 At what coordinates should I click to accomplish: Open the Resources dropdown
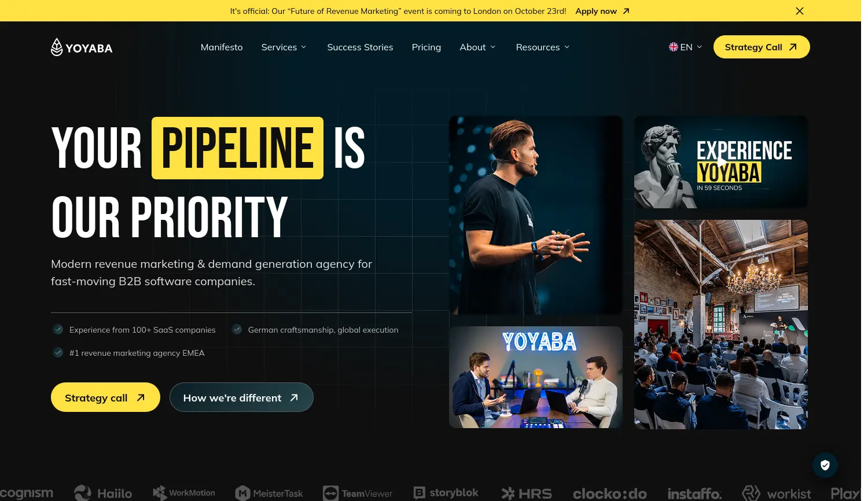(x=542, y=47)
